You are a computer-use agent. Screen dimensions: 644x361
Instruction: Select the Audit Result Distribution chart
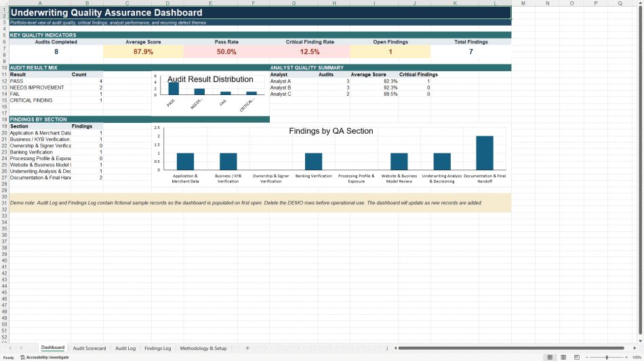(210, 94)
